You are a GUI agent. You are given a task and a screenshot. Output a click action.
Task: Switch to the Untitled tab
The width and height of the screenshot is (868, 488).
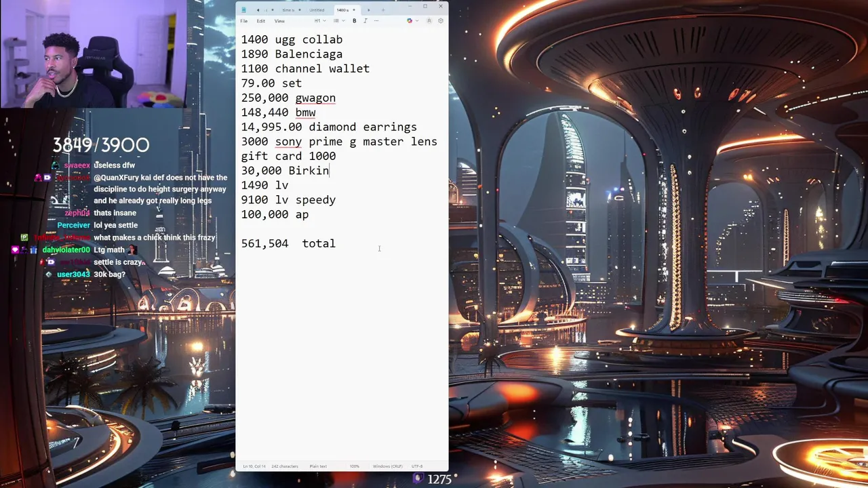click(x=317, y=10)
